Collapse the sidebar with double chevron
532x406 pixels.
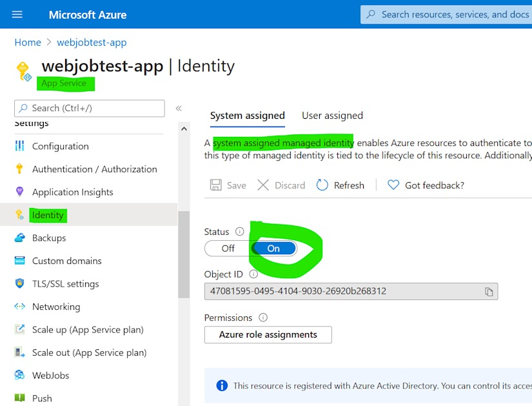pos(179,108)
